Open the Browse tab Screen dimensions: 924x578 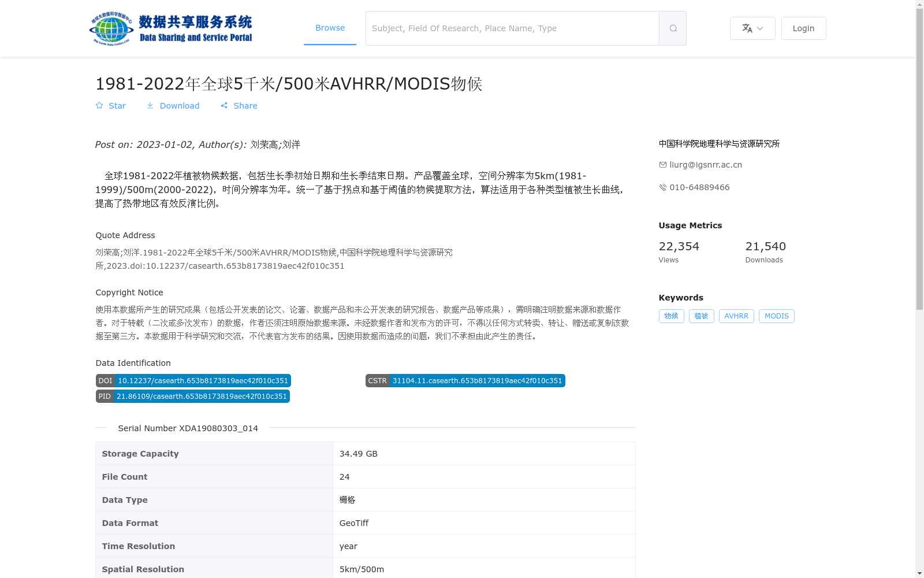pyautogui.click(x=330, y=28)
